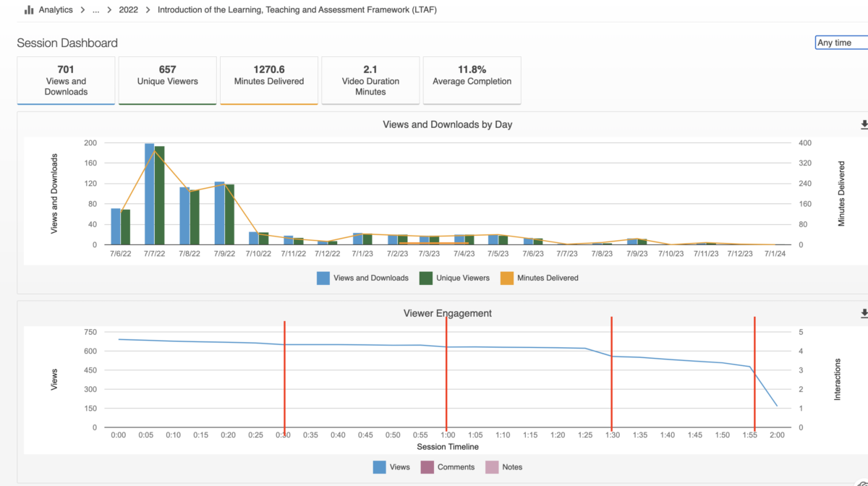
Task: Toggle the Minutes Delivered legend series
Action: (539, 278)
